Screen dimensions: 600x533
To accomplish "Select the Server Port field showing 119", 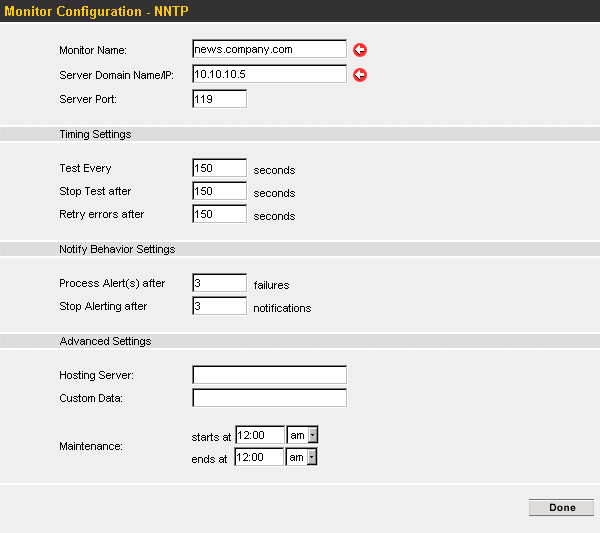I will [219, 99].
